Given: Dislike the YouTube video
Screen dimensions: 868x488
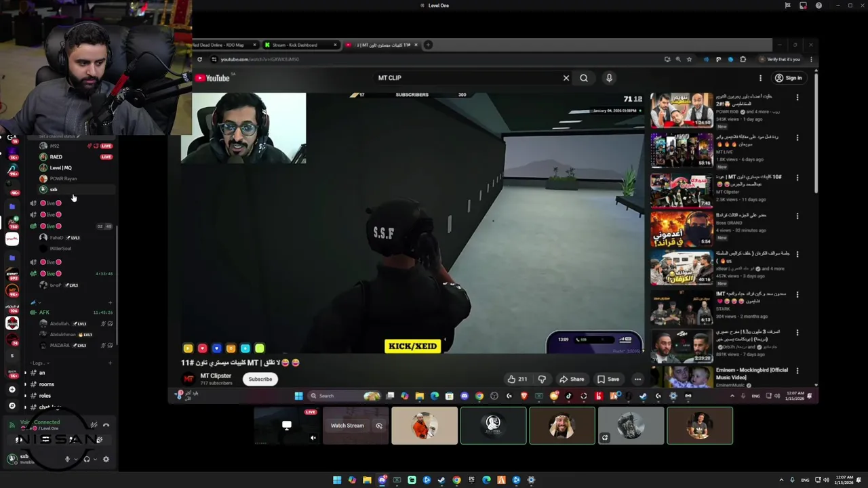Looking at the screenshot, I should click(x=542, y=379).
